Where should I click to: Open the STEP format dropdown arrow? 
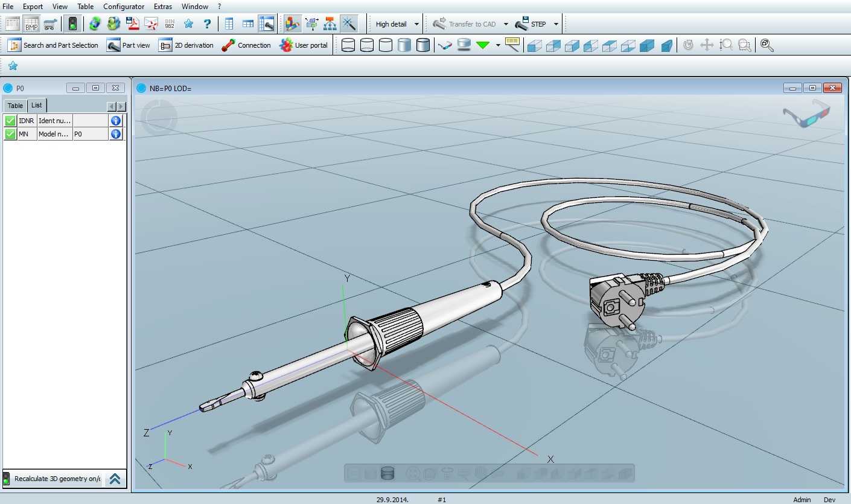click(x=556, y=24)
